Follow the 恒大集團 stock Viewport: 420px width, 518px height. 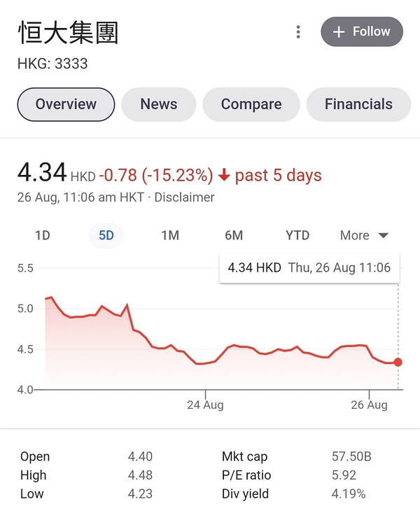[362, 32]
